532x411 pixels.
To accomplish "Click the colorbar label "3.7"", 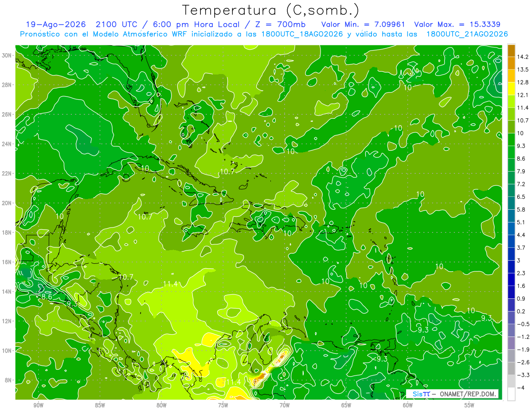I will (521, 247).
